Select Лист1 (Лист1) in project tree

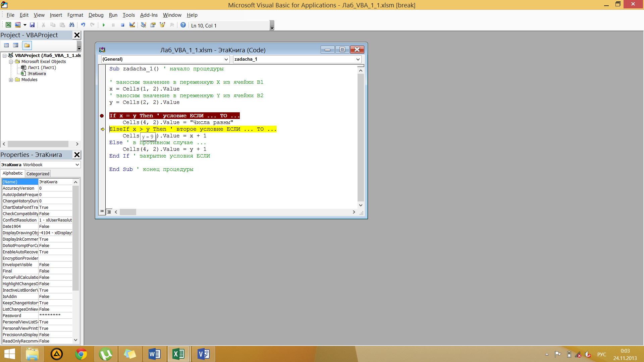point(42,68)
